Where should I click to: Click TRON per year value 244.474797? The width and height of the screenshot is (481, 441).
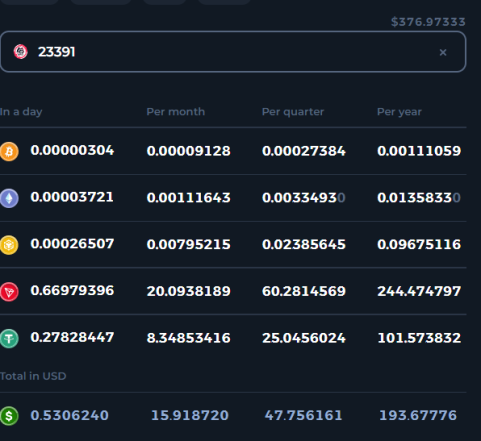[419, 291]
